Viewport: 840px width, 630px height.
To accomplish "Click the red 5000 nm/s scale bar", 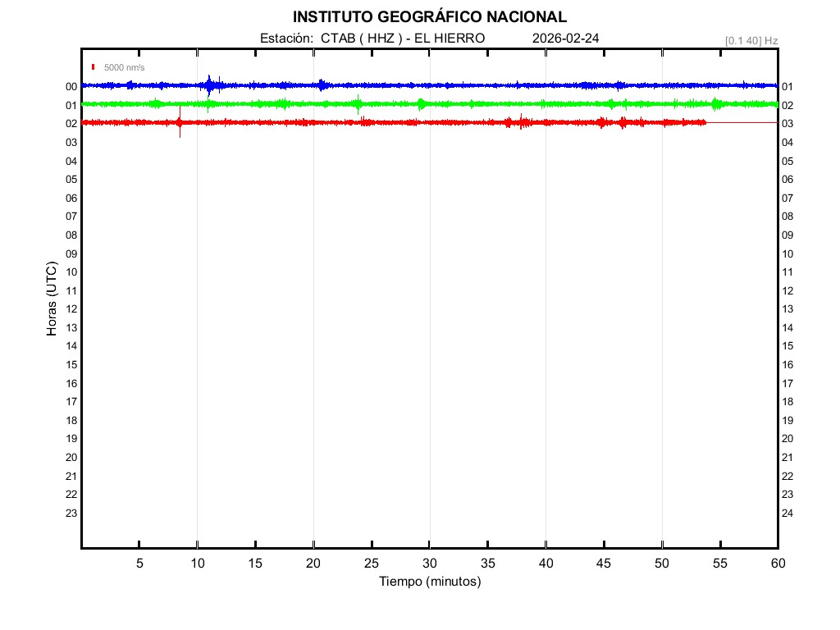I will point(94,67).
